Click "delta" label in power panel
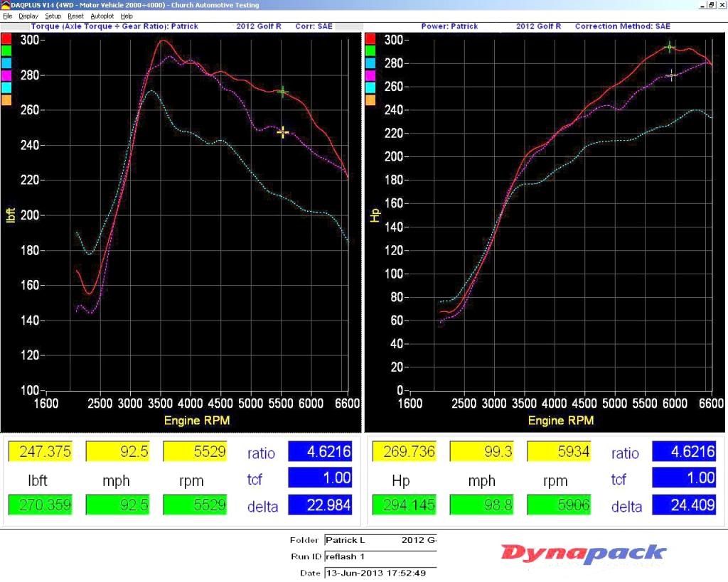Screen dimensions: 728x582 pos(627,507)
